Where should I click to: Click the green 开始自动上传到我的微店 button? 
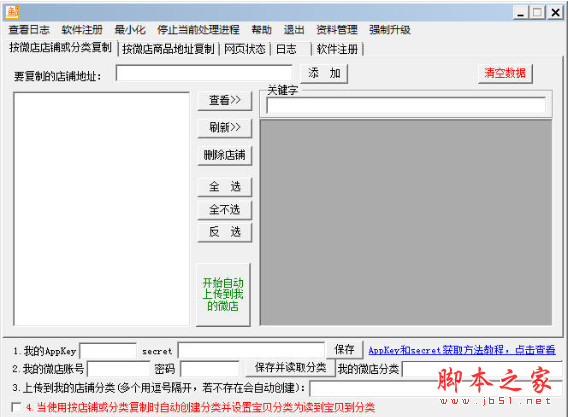click(x=223, y=295)
